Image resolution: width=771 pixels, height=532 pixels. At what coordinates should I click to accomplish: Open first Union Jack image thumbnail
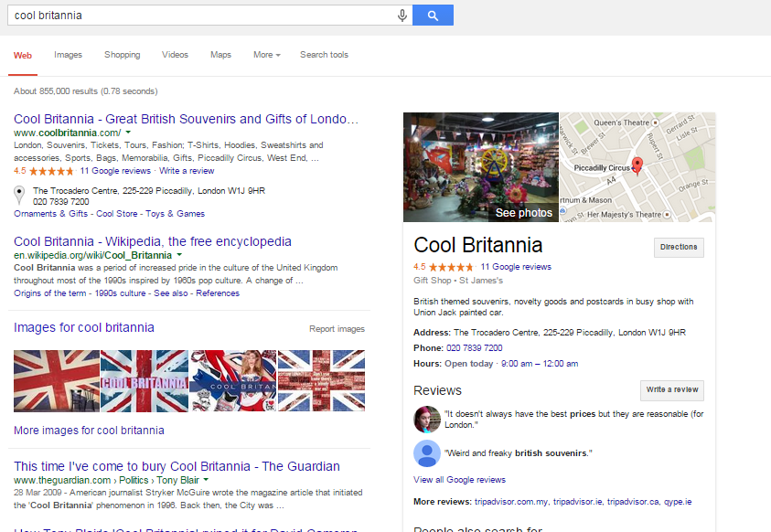pyautogui.click(x=57, y=380)
